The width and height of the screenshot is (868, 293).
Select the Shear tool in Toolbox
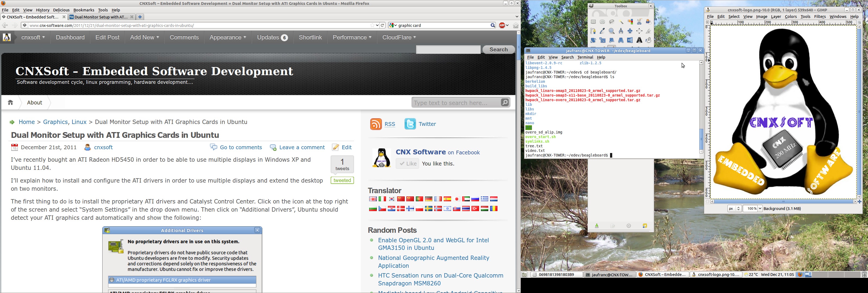click(612, 40)
